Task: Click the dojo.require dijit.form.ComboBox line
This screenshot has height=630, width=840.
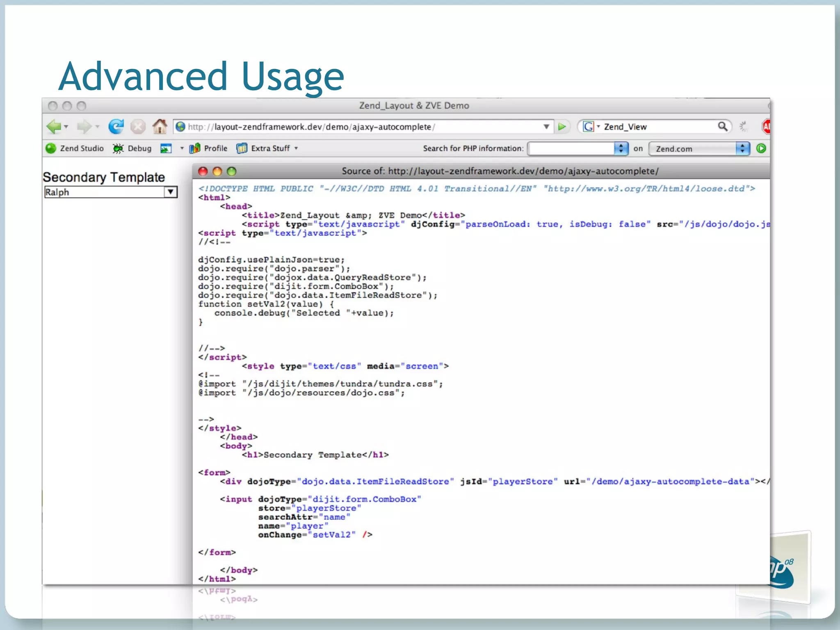Action: coord(296,286)
